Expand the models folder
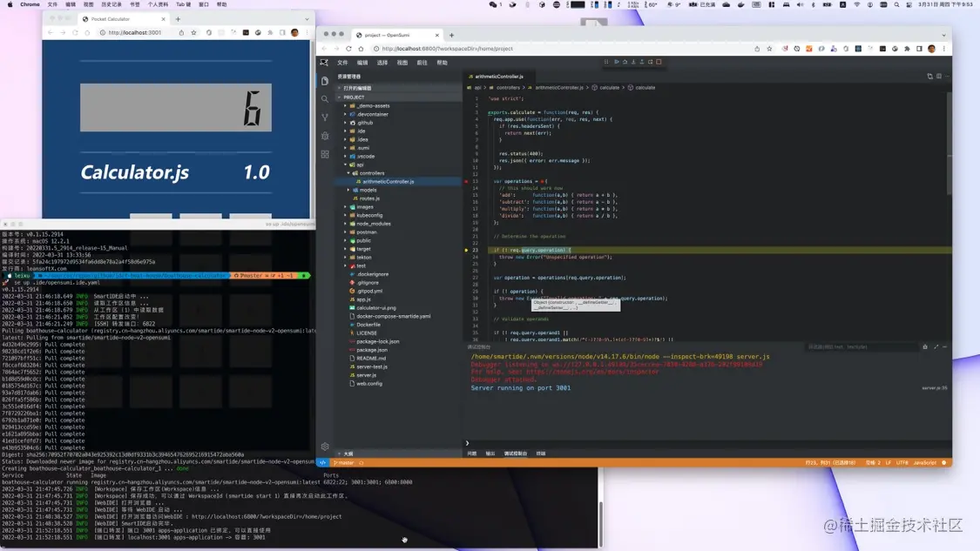 click(368, 190)
